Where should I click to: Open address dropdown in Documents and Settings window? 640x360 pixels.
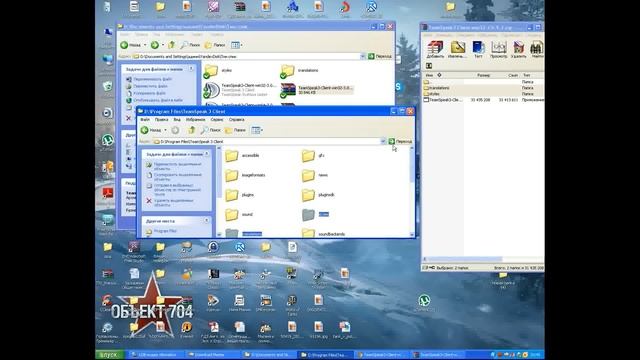tap(362, 56)
